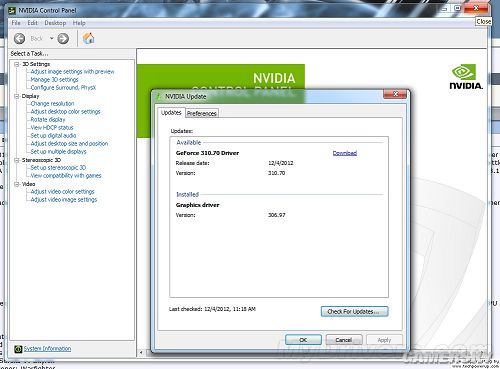Click the Apply button

384,340
